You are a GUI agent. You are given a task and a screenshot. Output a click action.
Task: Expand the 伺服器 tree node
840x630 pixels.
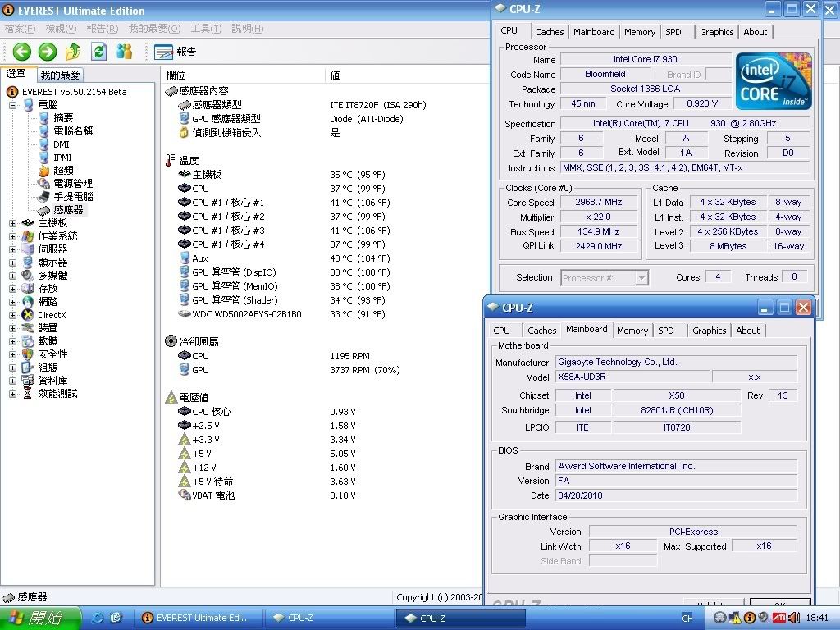(12, 249)
